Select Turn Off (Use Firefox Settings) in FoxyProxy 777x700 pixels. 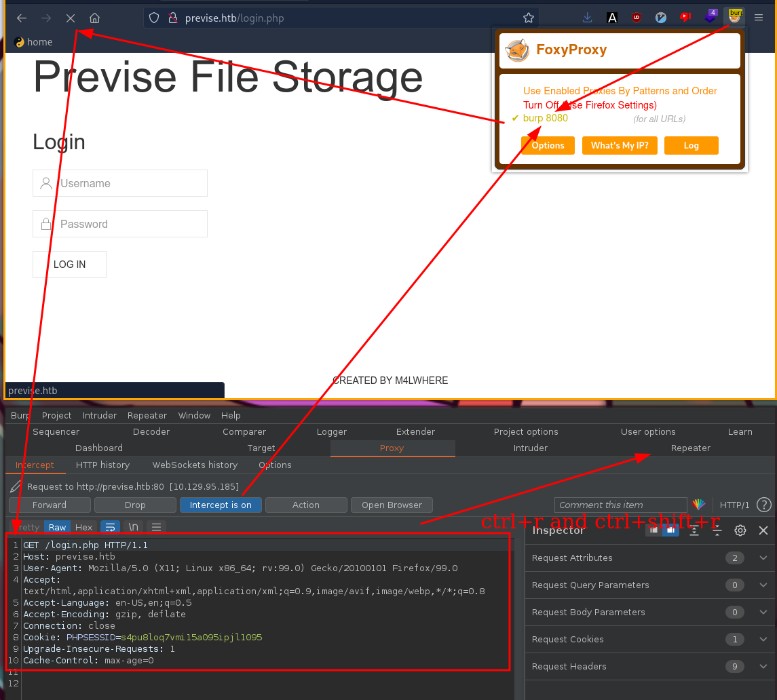[590, 105]
